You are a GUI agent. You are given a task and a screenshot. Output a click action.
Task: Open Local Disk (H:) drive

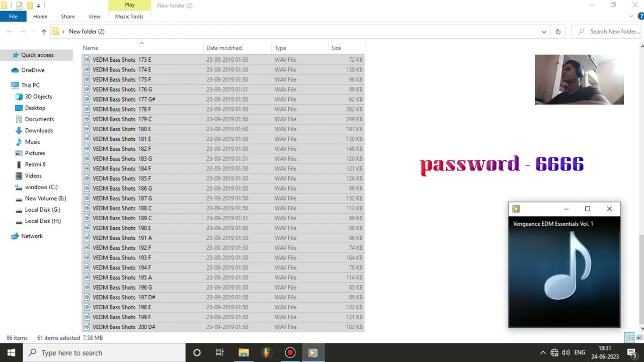coord(43,221)
